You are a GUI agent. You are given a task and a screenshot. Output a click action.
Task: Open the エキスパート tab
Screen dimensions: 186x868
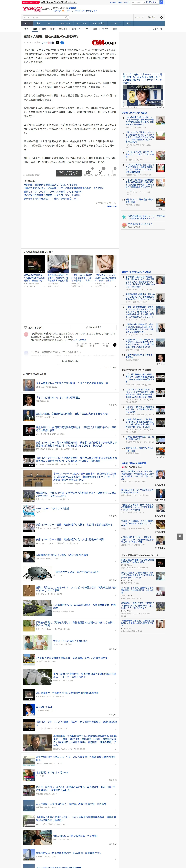pyautogui.click(x=64, y=24)
